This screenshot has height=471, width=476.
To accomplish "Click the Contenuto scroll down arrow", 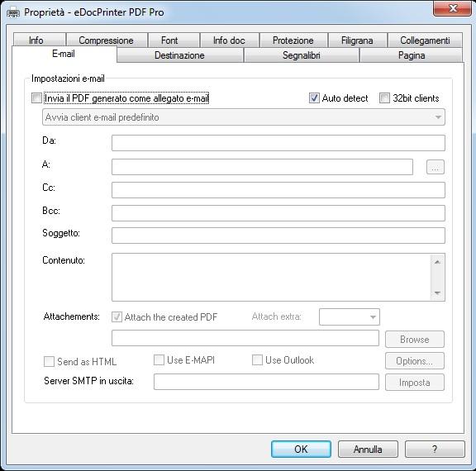I will [437, 293].
